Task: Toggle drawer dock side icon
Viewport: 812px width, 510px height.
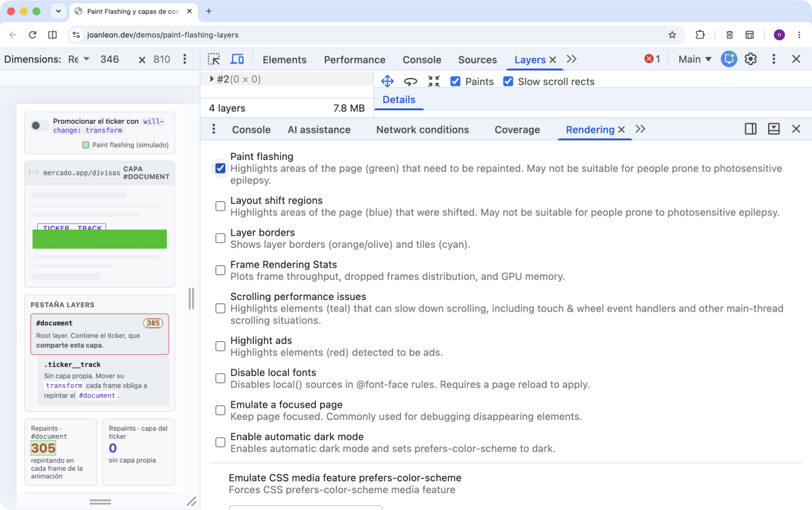Action: point(750,129)
